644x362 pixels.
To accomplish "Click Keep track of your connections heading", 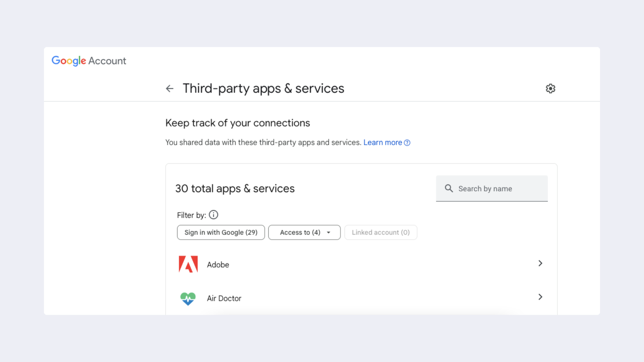I will click(x=238, y=123).
